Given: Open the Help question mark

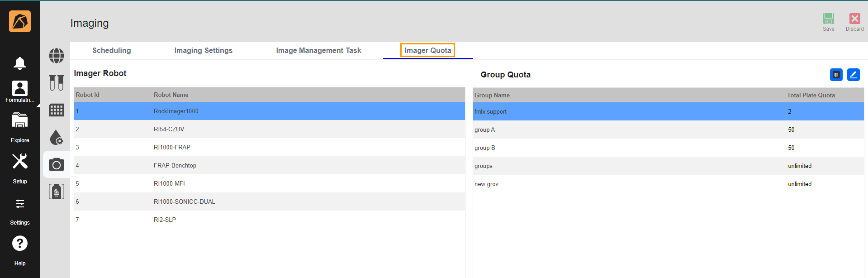Looking at the screenshot, I should coord(19,244).
